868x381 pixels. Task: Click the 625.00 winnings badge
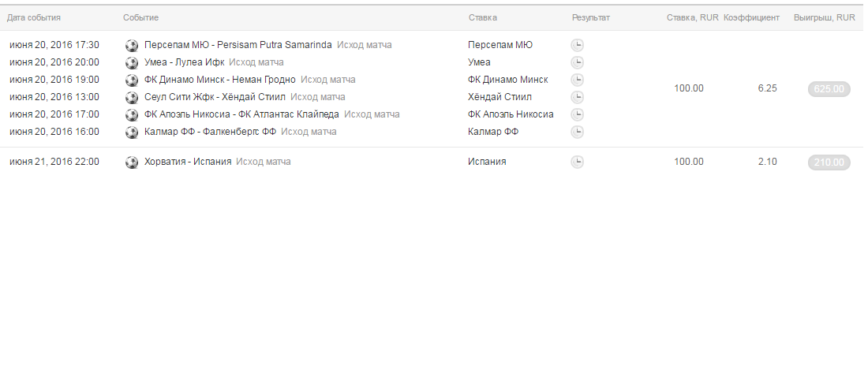coord(829,89)
